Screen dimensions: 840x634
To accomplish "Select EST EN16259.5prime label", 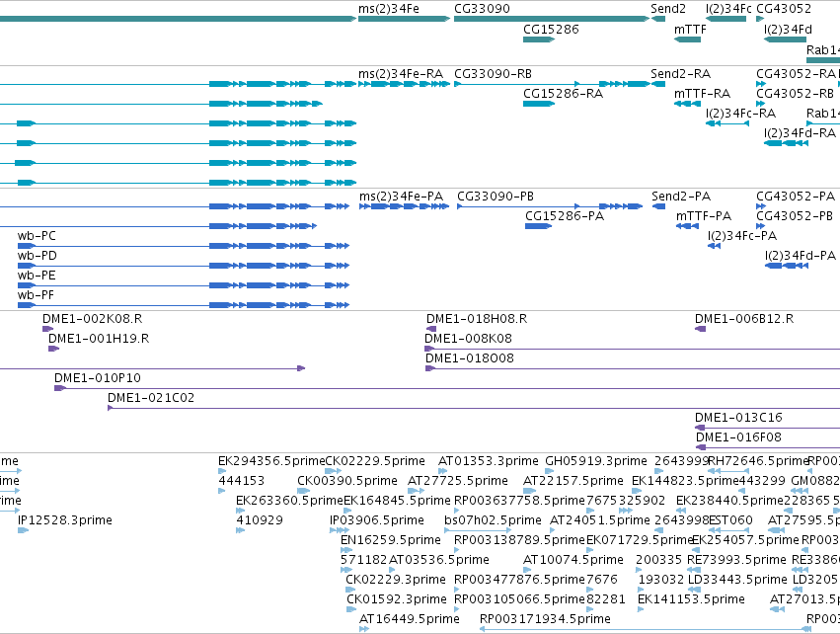I will click(x=391, y=539).
